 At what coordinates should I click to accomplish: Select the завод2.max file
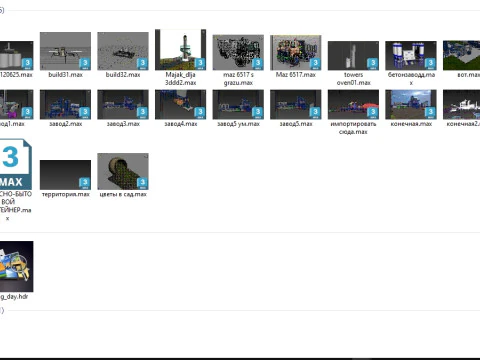[x=65, y=104]
